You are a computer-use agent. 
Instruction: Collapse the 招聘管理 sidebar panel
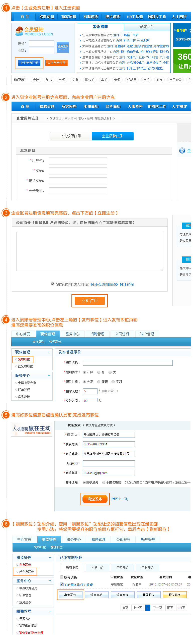pos(50,611)
